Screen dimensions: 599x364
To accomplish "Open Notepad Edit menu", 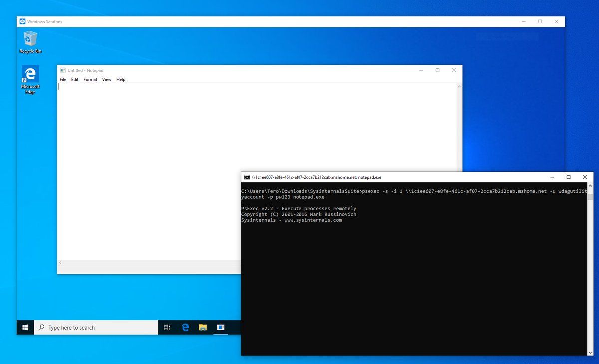I will click(x=75, y=79).
